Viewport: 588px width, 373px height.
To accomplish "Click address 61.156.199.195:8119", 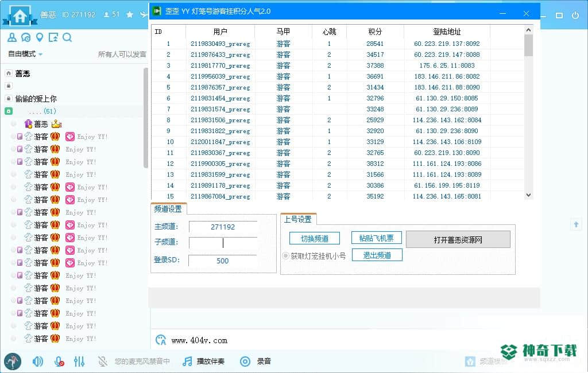I will [x=447, y=185].
